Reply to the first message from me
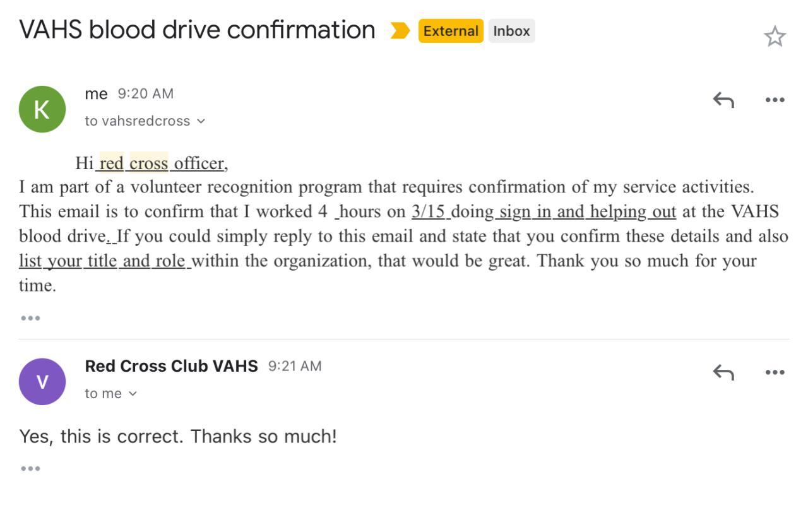The image size is (808, 532). click(x=723, y=100)
